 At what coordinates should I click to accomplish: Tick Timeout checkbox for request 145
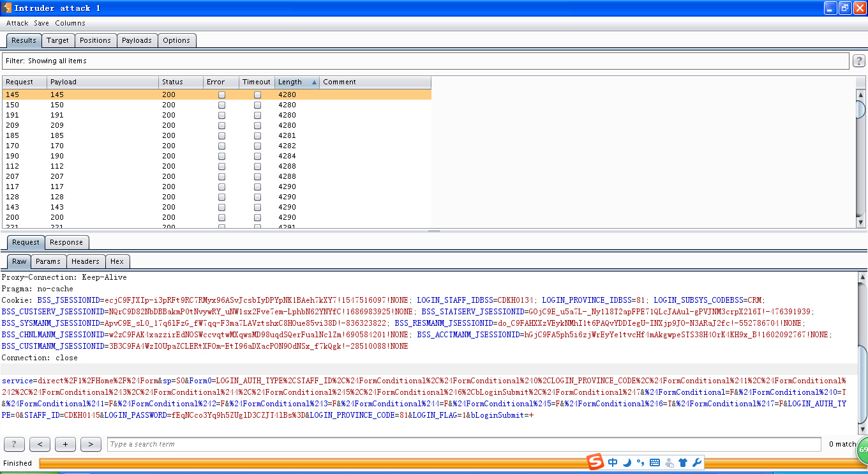coord(257,95)
